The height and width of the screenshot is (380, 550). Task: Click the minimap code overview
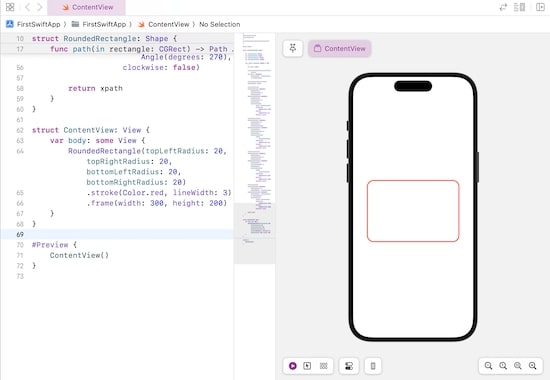[x=255, y=147]
